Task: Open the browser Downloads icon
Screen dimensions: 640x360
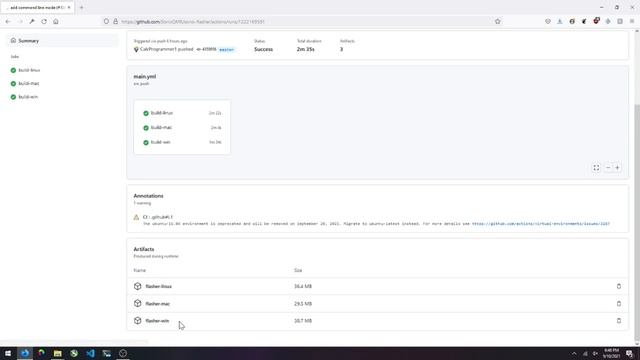Action: 560,21
